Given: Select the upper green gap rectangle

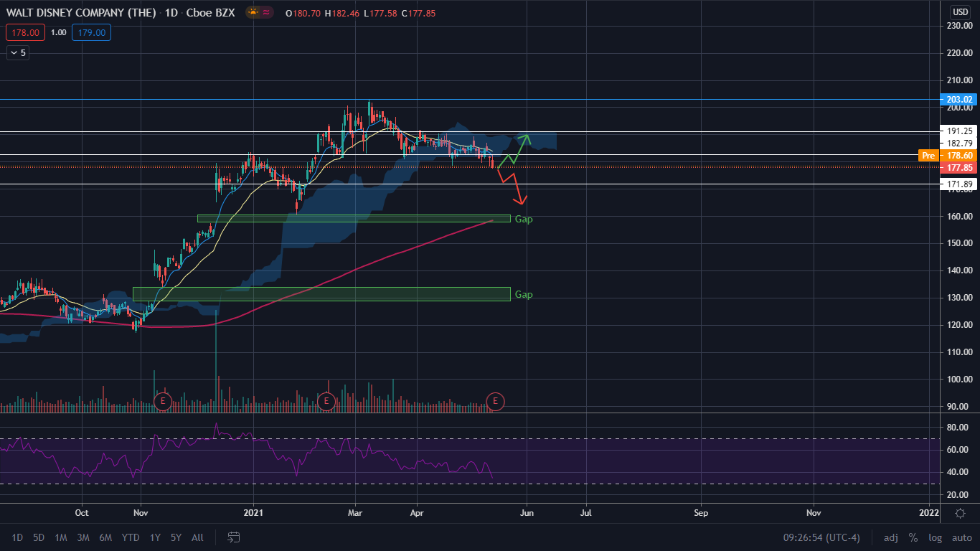Looking at the screenshot, I should point(354,218).
